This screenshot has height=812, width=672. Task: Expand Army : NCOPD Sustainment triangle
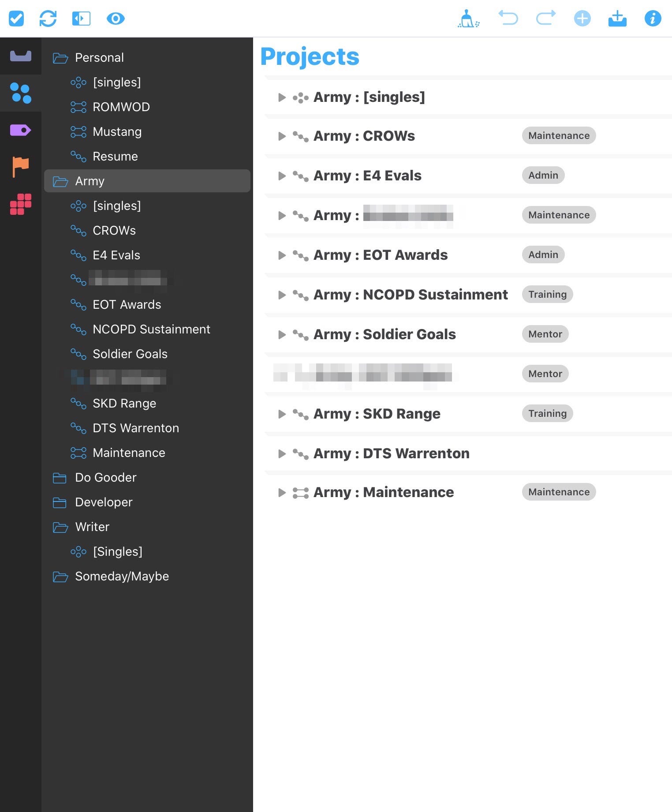(x=282, y=295)
